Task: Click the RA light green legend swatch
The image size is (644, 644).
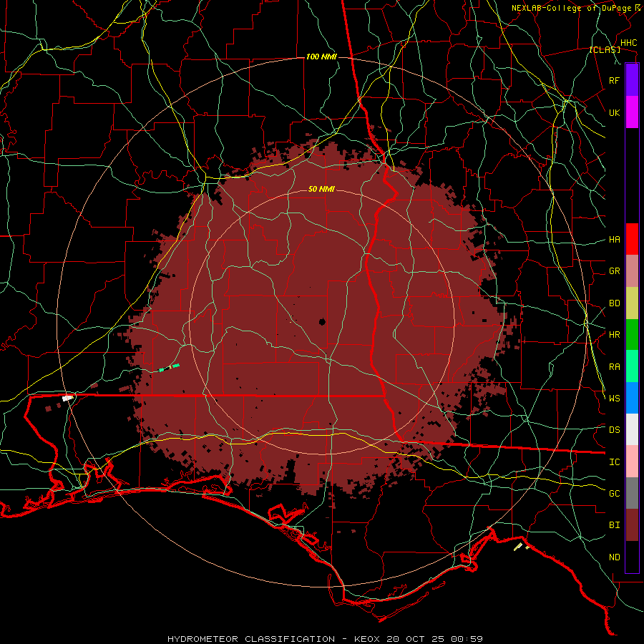Action: tap(632, 366)
